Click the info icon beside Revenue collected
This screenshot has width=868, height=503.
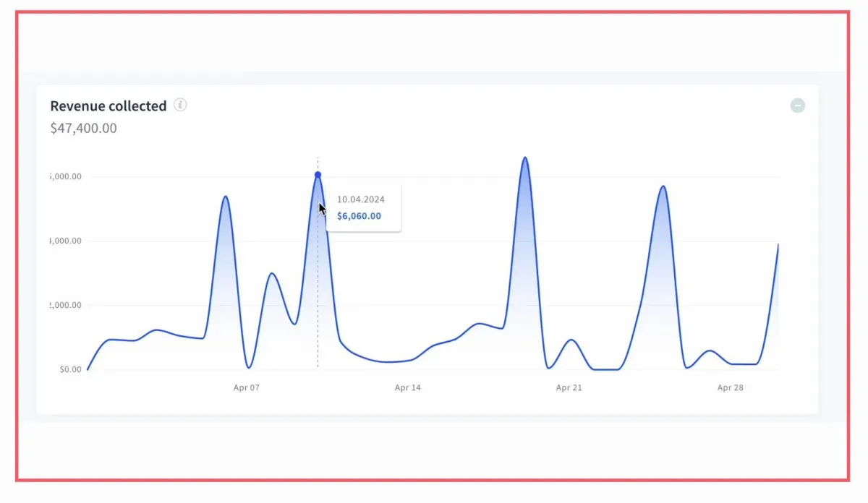click(180, 106)
